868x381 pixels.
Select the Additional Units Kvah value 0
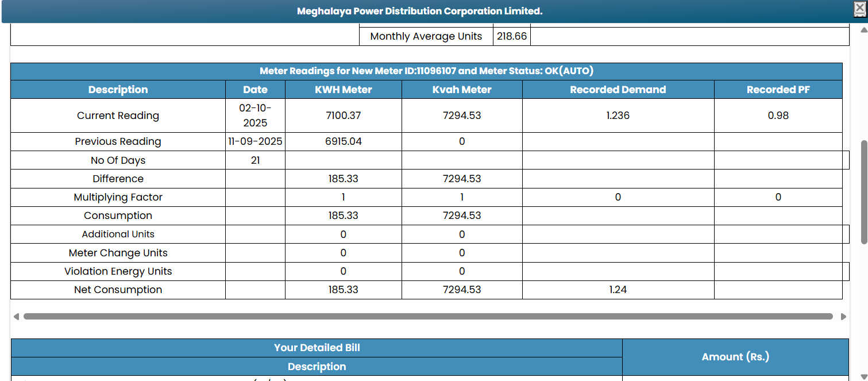pos(462,234)
